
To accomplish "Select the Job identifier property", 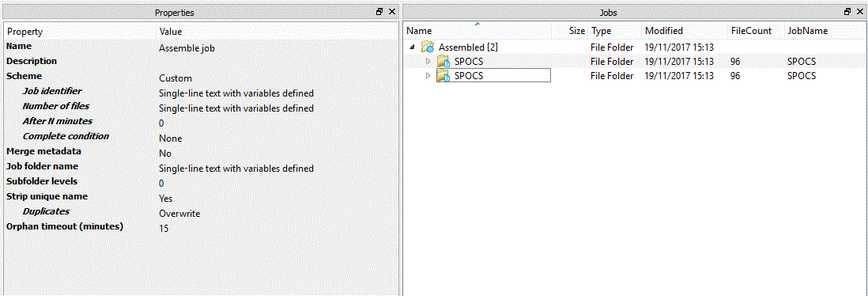I will (201, 92).
